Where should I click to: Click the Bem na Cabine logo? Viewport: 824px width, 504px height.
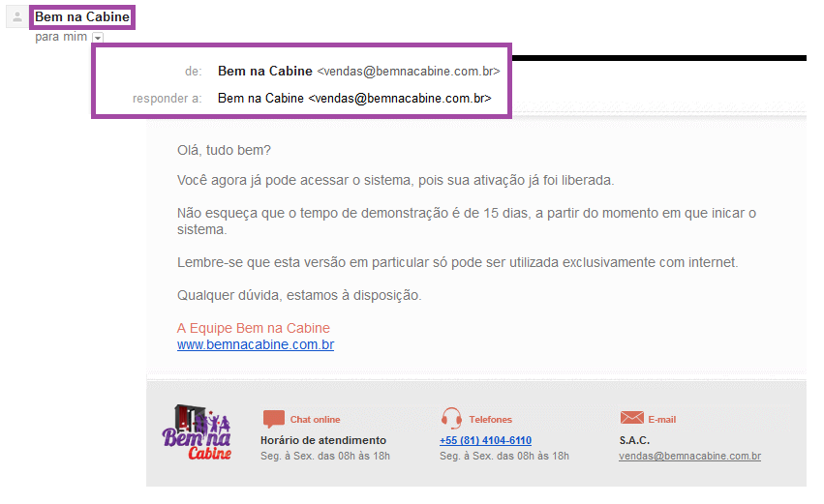(197, 432)
